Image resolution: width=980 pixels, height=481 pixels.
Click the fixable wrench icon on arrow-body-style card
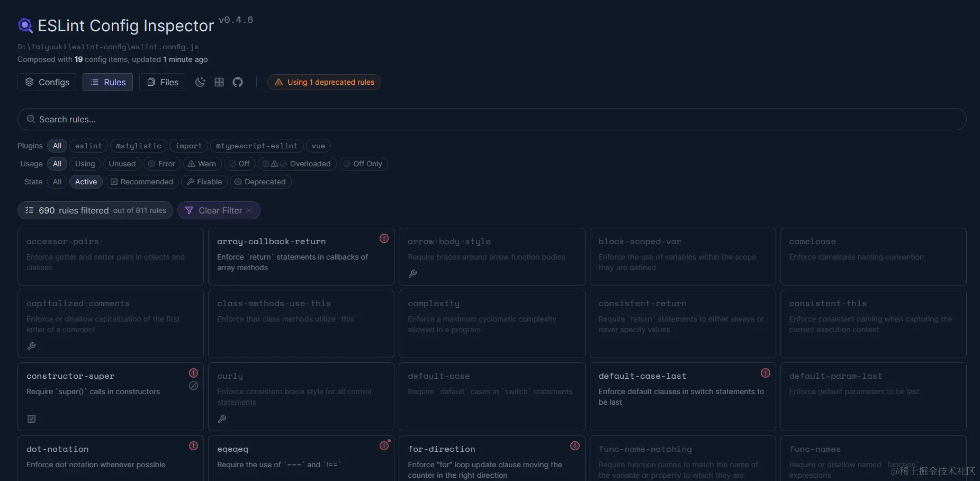[413, 273]
